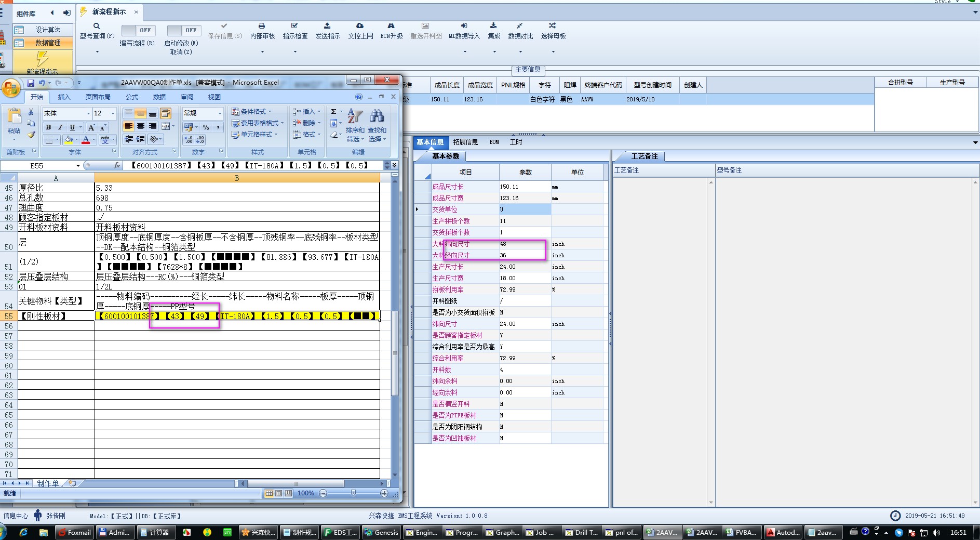Switch to page layout view in status bar
Screen dimensions: 980x540
point(279,493)
